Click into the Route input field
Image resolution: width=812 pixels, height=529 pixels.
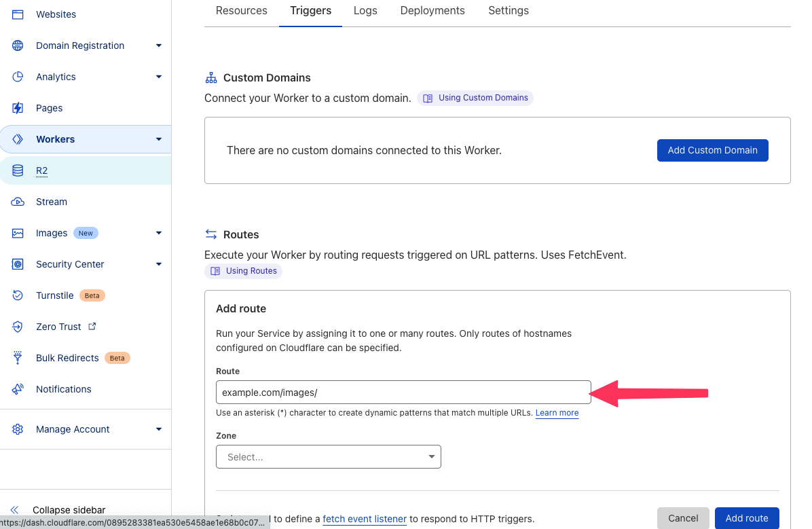(403, 393)
